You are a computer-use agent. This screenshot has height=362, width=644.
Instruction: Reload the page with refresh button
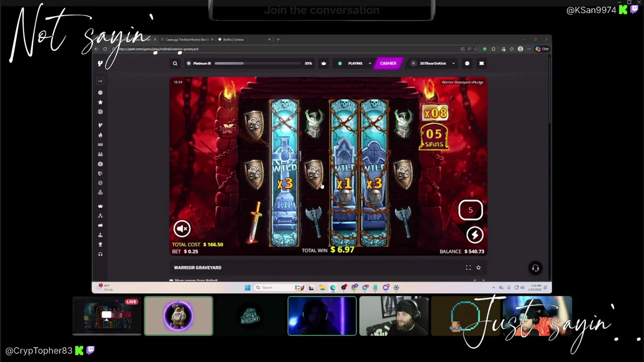click(x=105, y=49)
